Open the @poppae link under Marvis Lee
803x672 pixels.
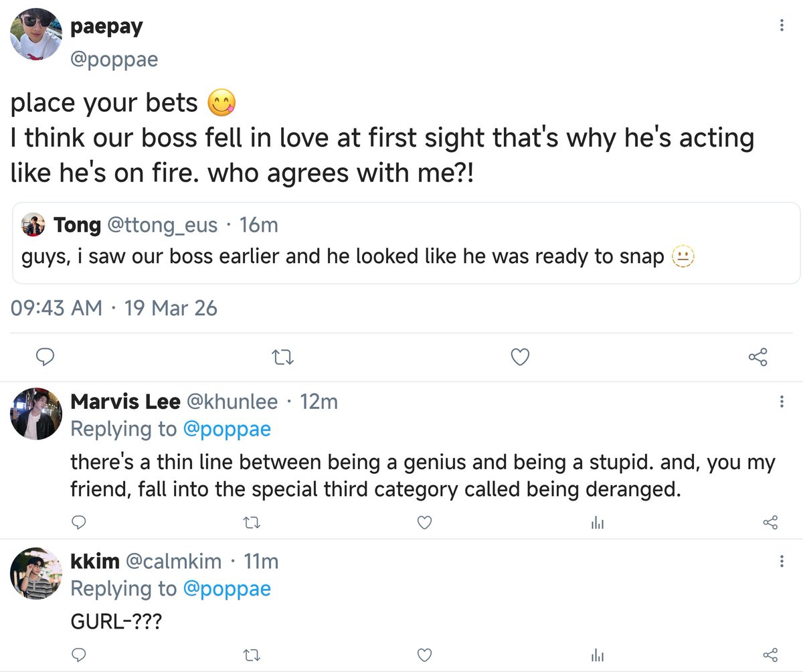227,429
